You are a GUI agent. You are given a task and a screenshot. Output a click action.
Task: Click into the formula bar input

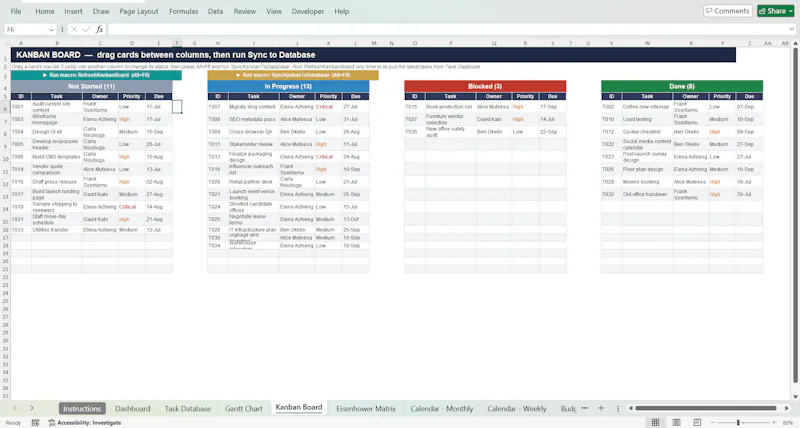click(447, 30)
